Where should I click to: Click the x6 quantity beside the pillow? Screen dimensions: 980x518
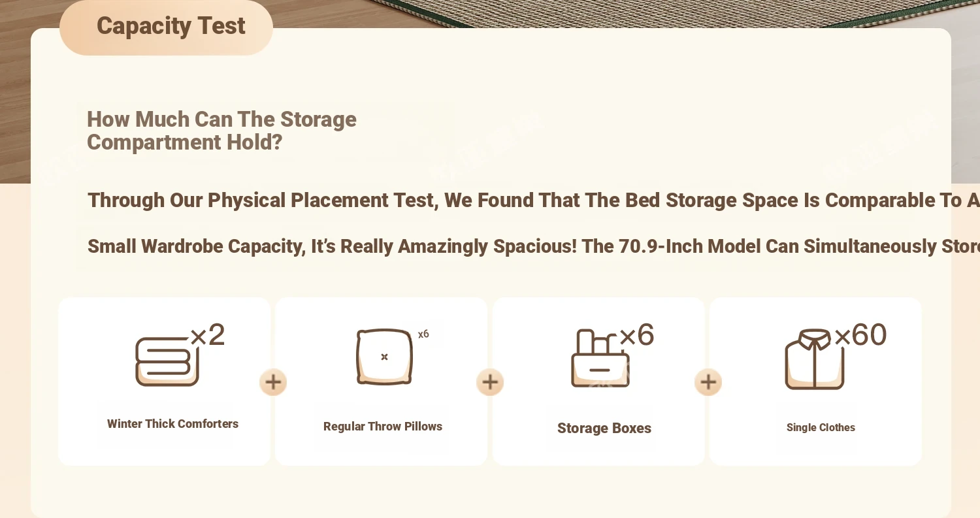423,334
